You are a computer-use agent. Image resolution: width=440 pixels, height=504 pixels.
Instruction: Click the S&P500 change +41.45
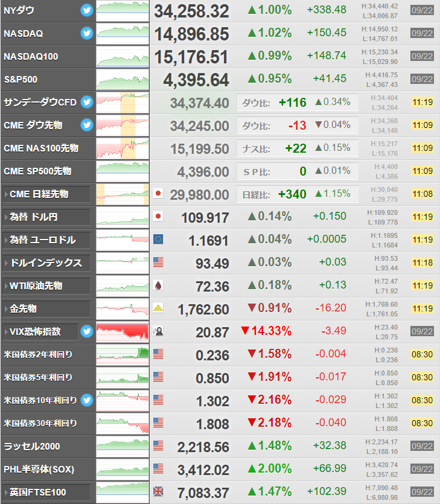pyautogui.click(x=330, y=78)
